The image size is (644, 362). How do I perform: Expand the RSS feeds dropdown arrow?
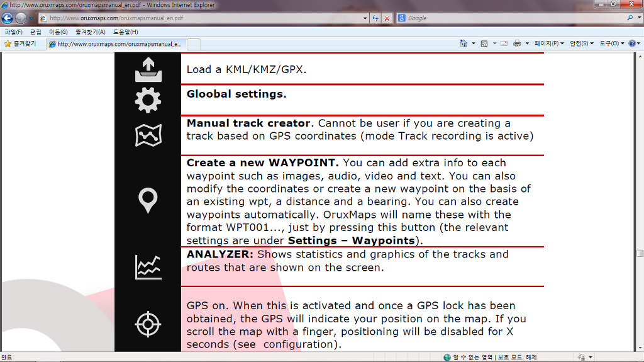click(x=494, y=43)
